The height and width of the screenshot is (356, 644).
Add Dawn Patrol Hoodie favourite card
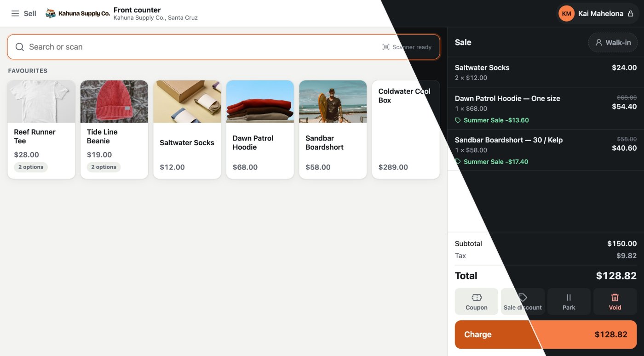tap(260, 130)
